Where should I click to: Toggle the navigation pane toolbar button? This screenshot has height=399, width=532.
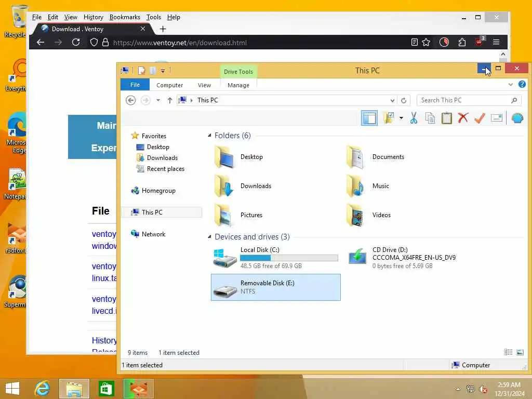369,118
